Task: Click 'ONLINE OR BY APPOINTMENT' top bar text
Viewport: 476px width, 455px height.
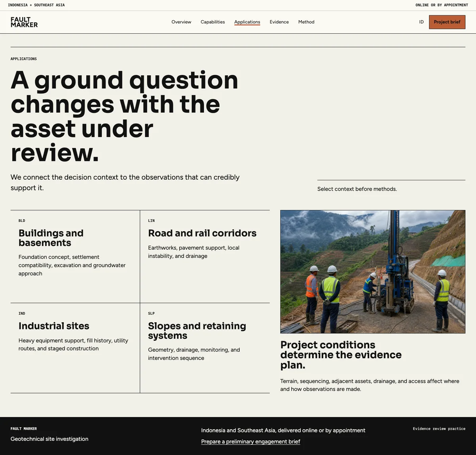Action: 442,5
